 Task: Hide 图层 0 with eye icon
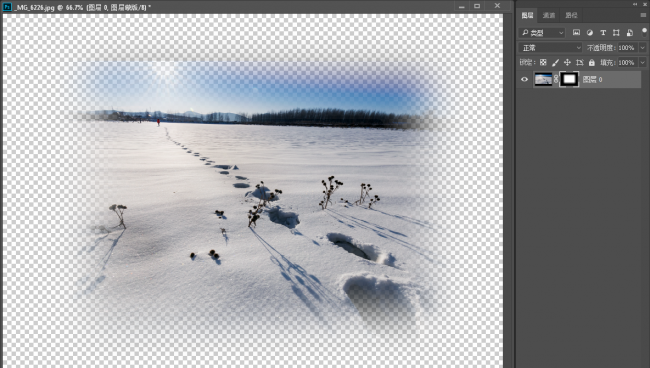click(524, 79)
